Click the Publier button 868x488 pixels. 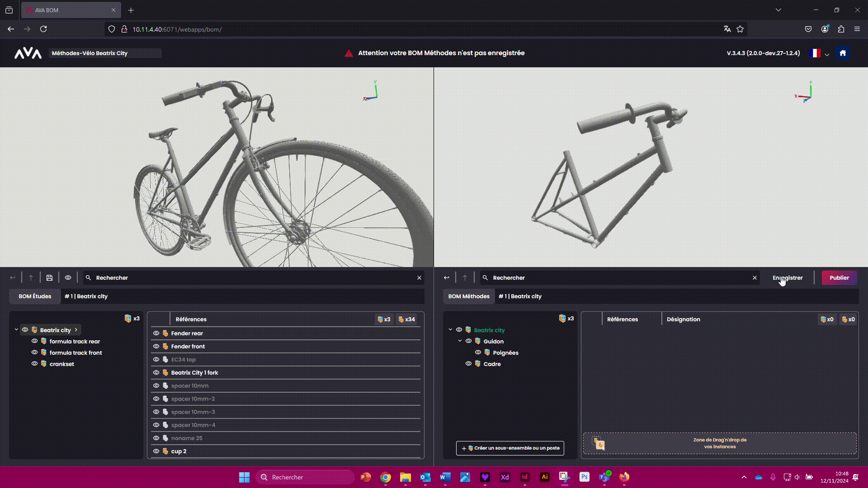[x=839, y=278]
